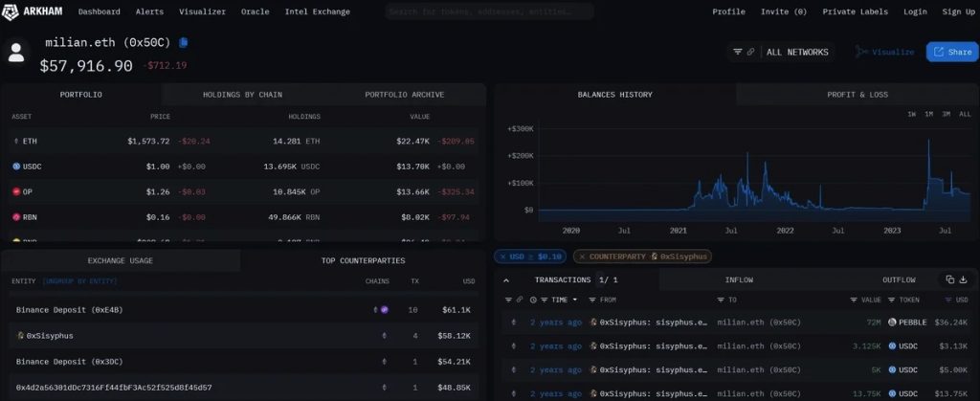Toggle Ungroup By Entity
Screen dimensions: 980x401
79,281
